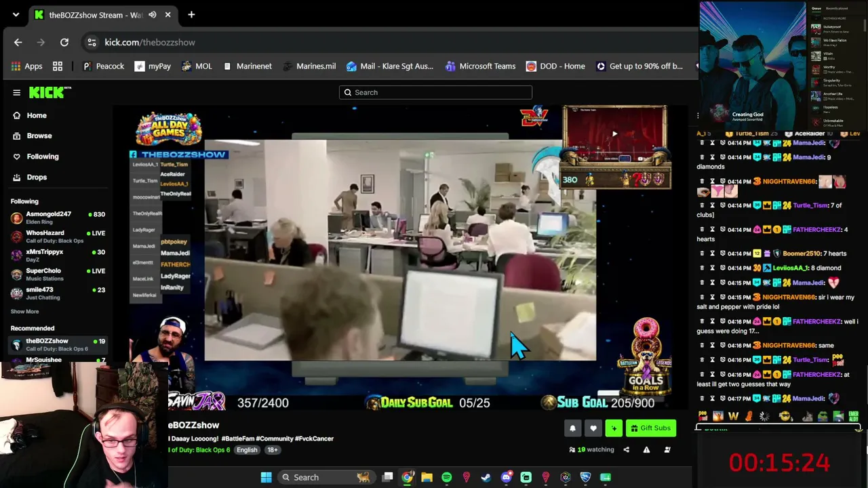Open File Explorer from taskbar
Image resolution: width=868 pixels, height=488 pixels.
point(427,478)
